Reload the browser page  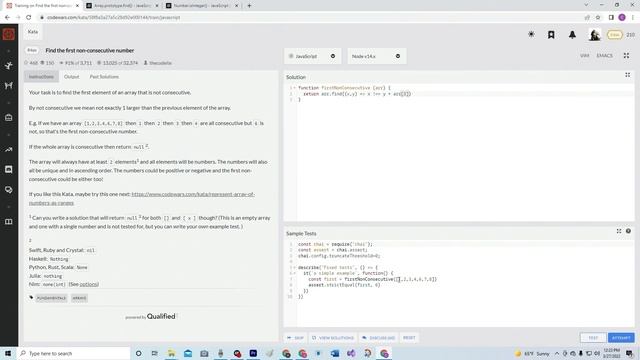29,18
